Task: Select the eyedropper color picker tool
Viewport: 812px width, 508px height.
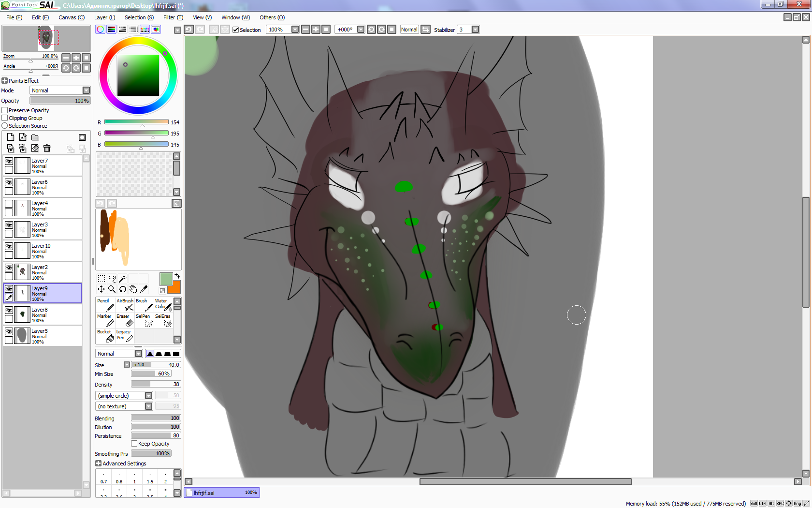Action: 144,289
